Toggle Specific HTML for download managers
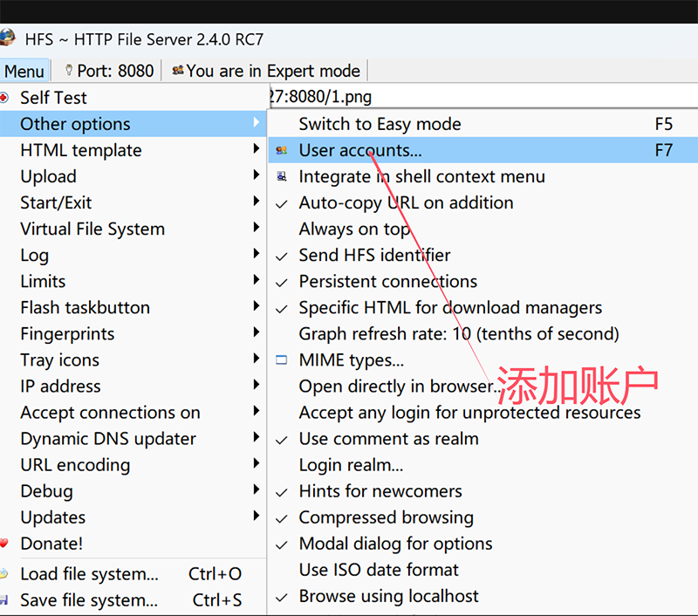Image resolution: width=698 pixels, height=616 pixels. pyautogui.click(x=483, y=308)
